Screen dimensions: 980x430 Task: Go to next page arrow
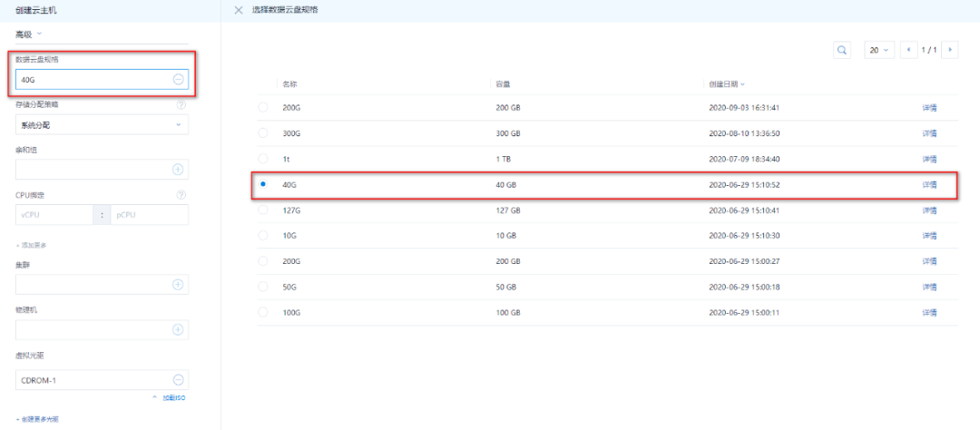(950, 50)
